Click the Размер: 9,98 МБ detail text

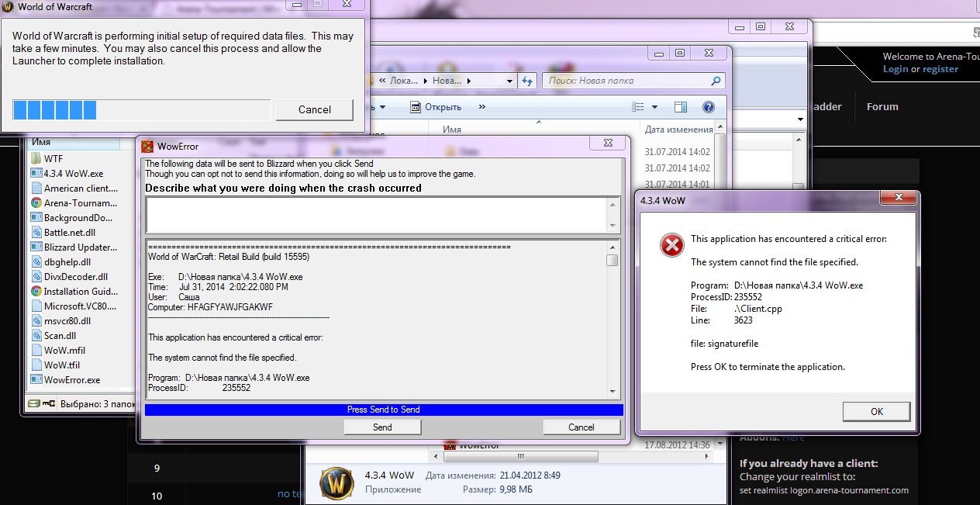coord(498,489)
